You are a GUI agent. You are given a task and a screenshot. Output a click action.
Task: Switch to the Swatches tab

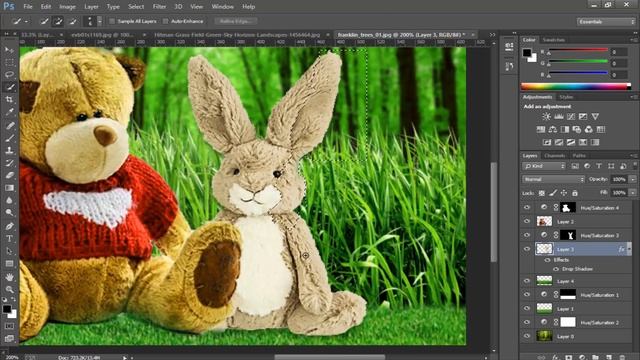(553, 40)
